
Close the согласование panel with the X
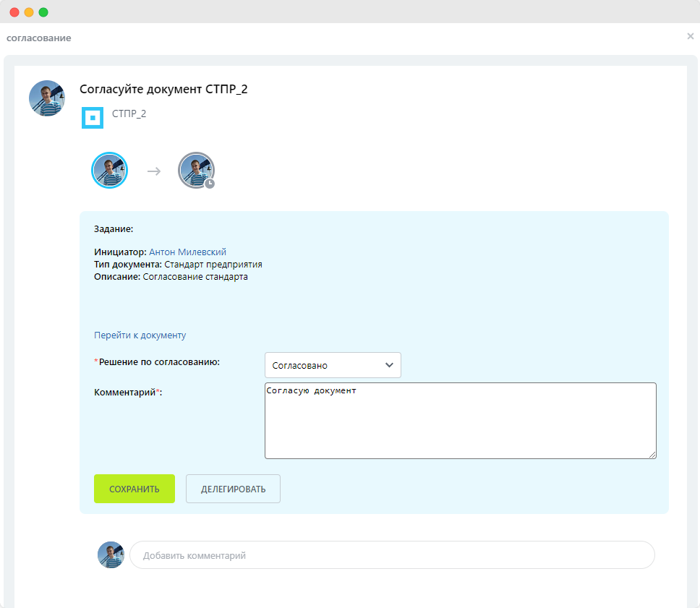coord(690,36)
